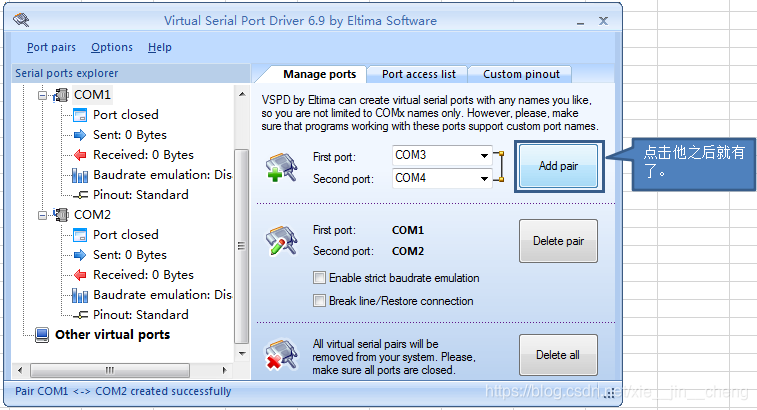This screenshot has width=757, height=410.
Task: Click the scroll up arrow in ports explorer
Action: pyautogui.click(x=242, y=95)
